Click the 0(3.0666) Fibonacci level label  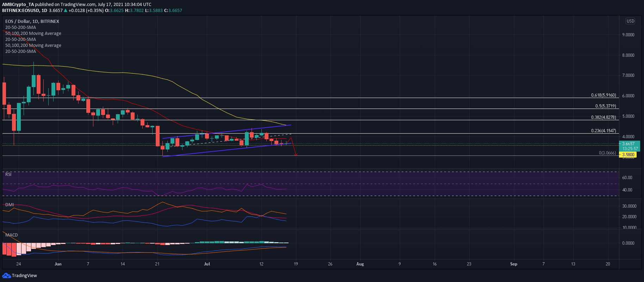(x=607, y=153)
